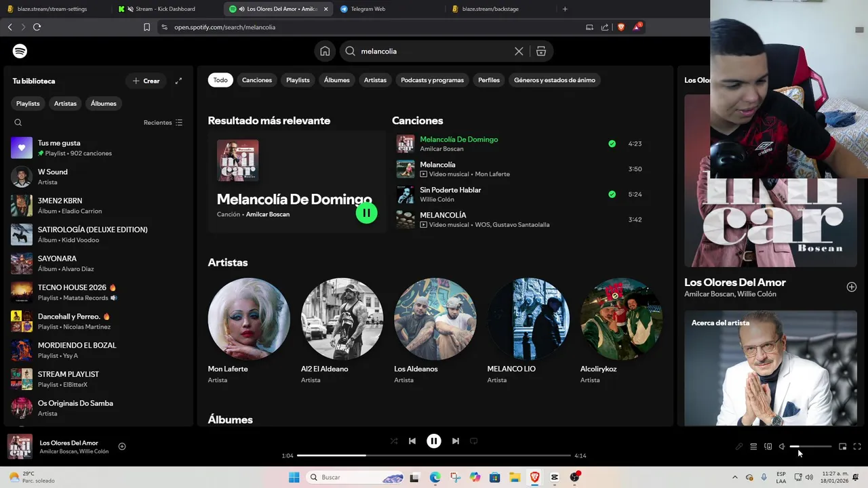Viewport: 868px width, 488px height.
Task: Open connect to a device icon
Action: pyautogui.click(x=768, y=447)
